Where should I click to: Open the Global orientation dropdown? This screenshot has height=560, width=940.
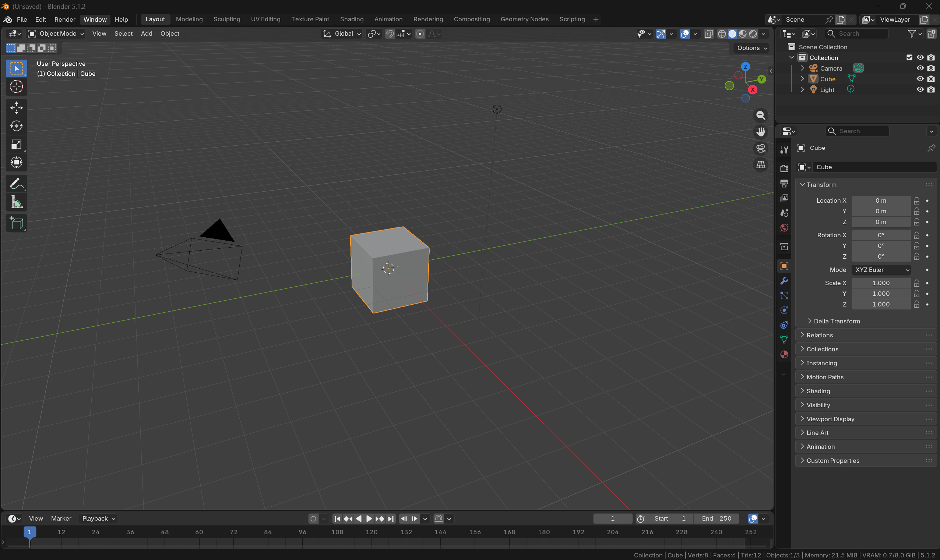[341, 33]
